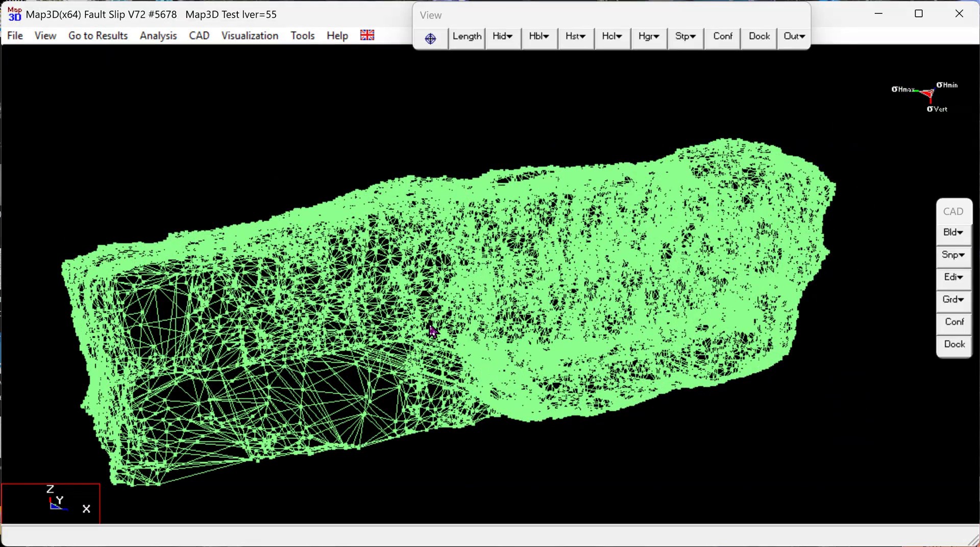This screenshot has width=980, height=547.
Task: Dock the View toolbar
Action: pos(759,37)
